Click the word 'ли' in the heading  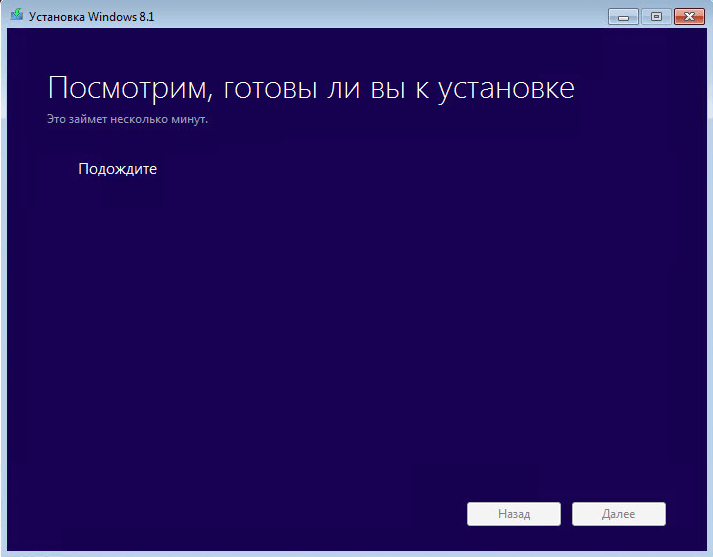[x=343, y=88]
